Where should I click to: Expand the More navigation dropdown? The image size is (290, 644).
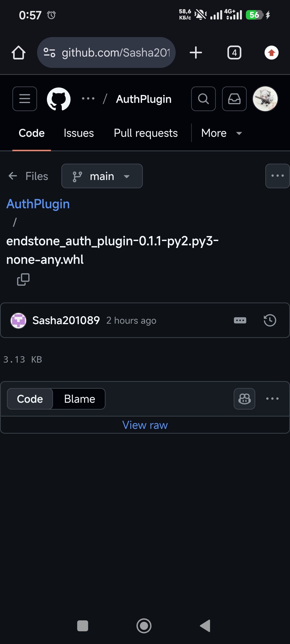pos(221,133)
